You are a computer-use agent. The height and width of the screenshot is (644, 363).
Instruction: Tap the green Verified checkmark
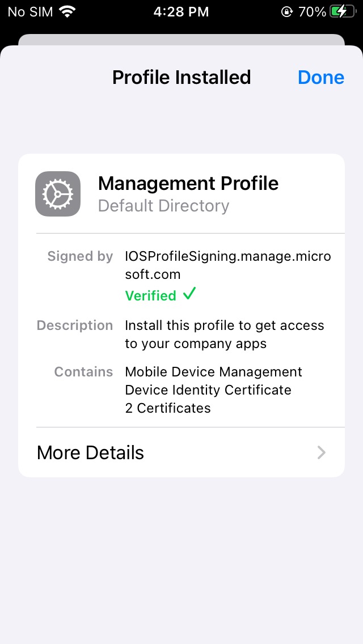pyautogui.click(x=189, y=294)
